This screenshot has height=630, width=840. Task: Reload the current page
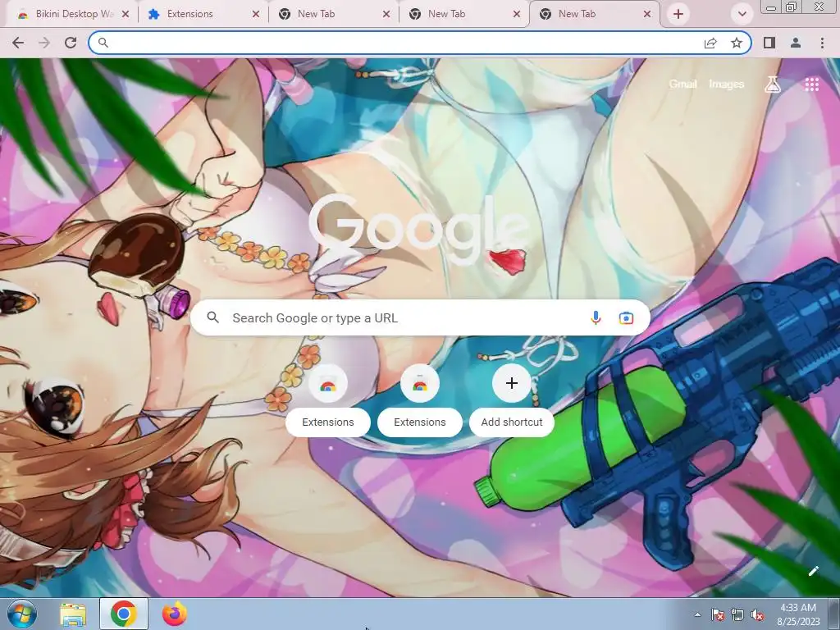tap(71, 43)
